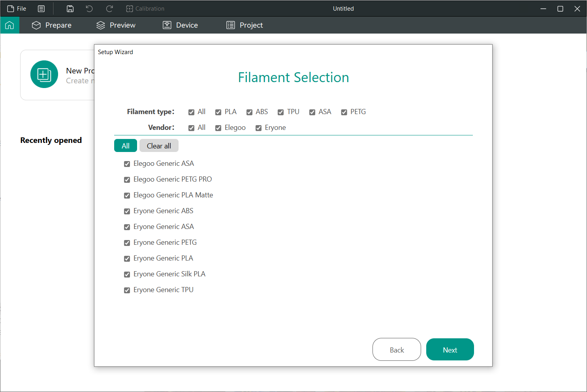Uncheck Eryone Generic PETG filament

tap(127, 243)
